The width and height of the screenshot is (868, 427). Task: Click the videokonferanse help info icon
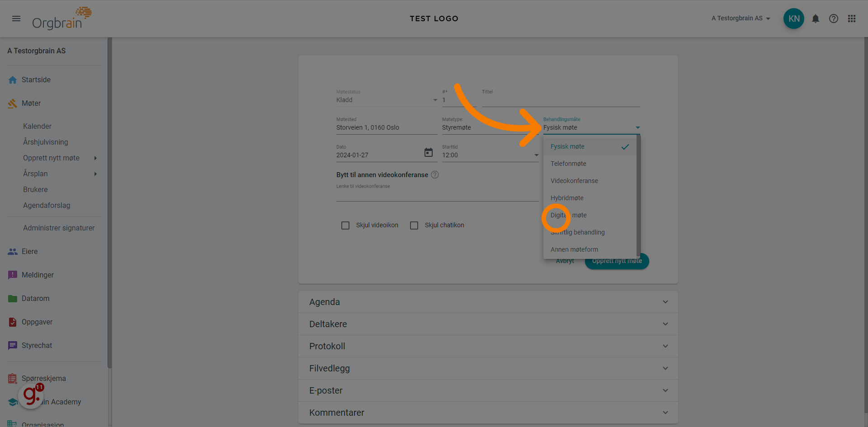click(435, 175)
